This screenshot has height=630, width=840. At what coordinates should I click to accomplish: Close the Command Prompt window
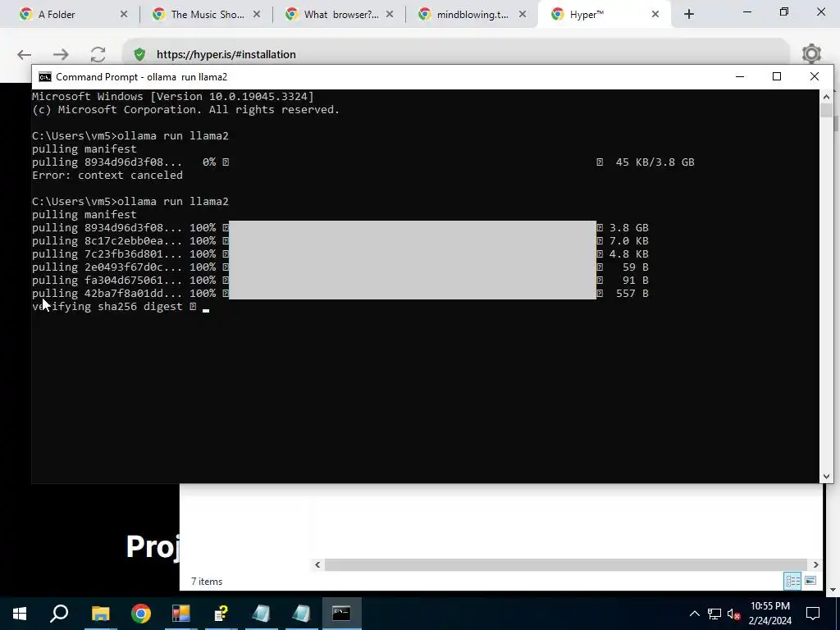815,77
